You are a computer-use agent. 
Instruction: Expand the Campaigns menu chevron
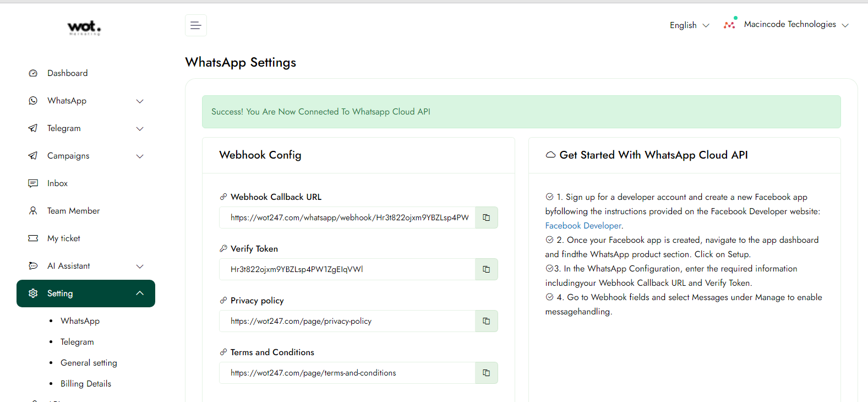[140, 156]
